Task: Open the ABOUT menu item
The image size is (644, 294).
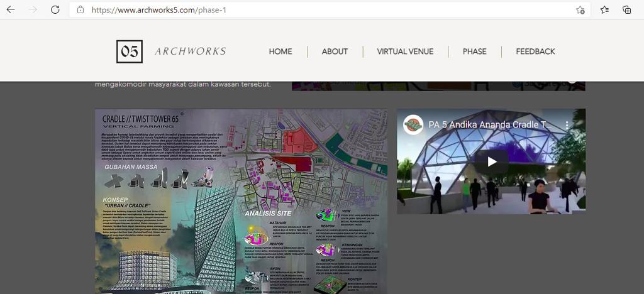Action: [x=335, y=52]
